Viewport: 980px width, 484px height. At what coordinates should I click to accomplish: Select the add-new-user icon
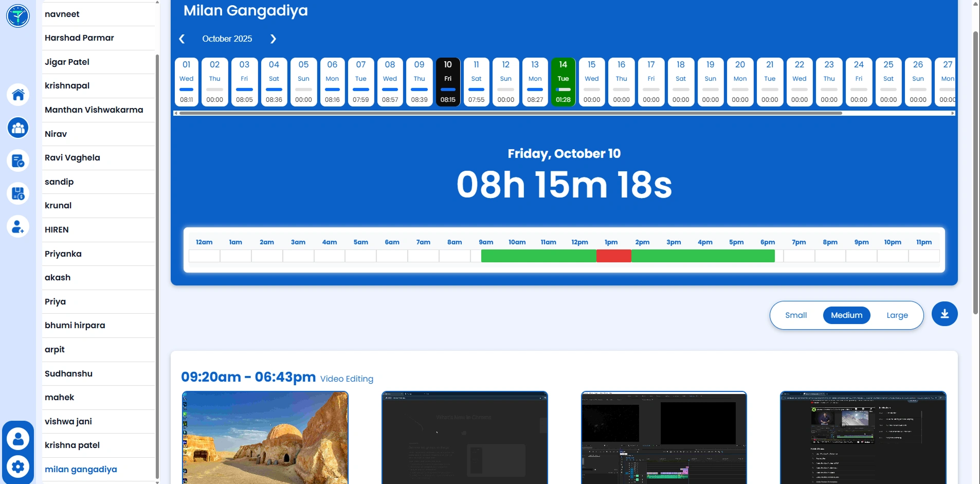pos(18,226)
